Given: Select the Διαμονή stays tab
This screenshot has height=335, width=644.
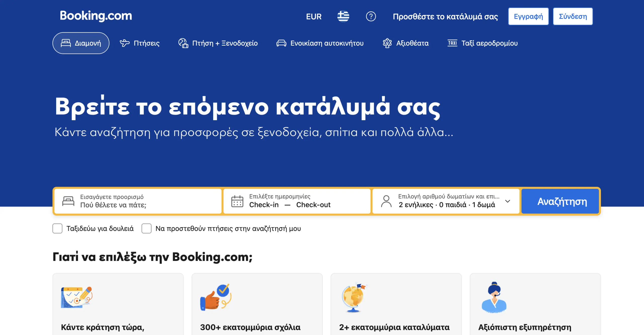Looking at the screenshot, I should tap(81, 43).
